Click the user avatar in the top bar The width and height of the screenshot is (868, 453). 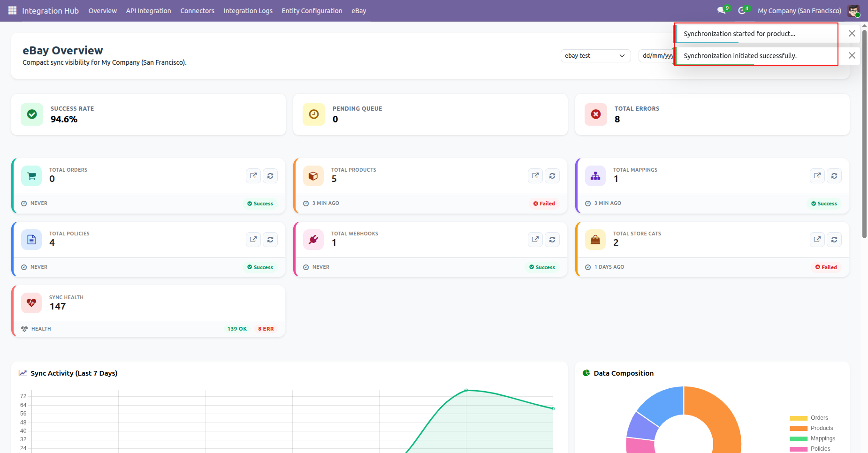click(x=853, y=11)
